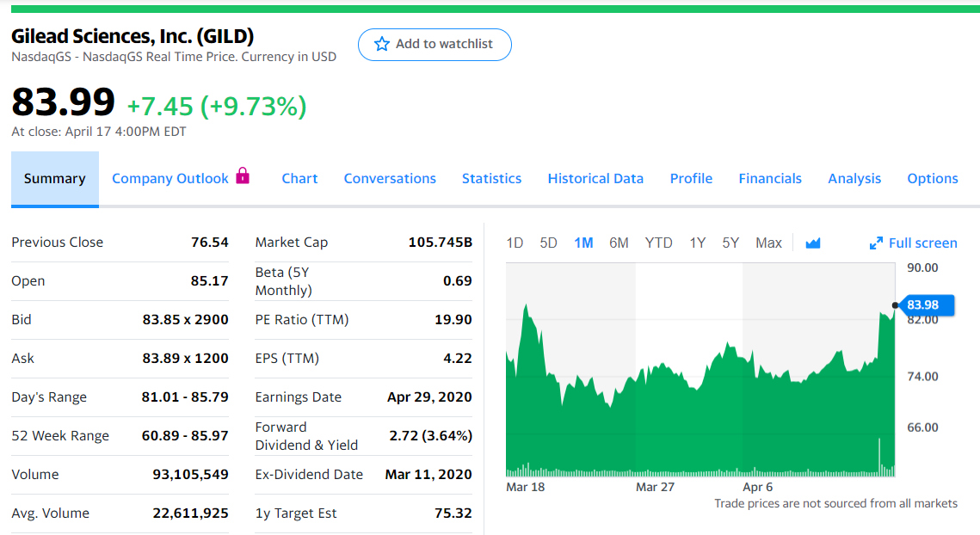Click the Previous Close value 76.54
Screen dimensions: 980x535
point(209,243)
